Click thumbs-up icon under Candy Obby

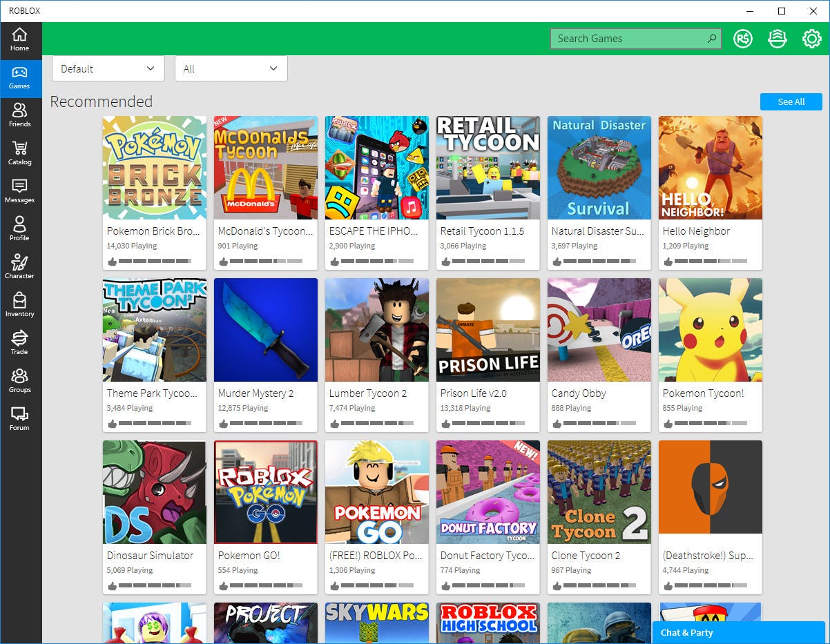(x=557, y=424)
